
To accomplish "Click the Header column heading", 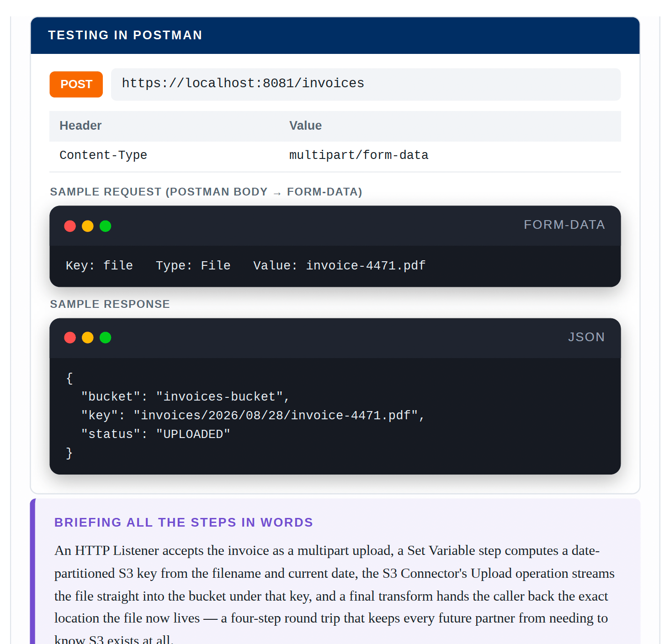I will pyautogui.click(x=80, y=126).
